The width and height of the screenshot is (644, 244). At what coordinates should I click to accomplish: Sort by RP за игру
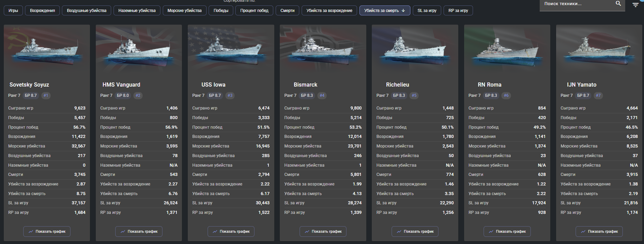coord(458,11)
